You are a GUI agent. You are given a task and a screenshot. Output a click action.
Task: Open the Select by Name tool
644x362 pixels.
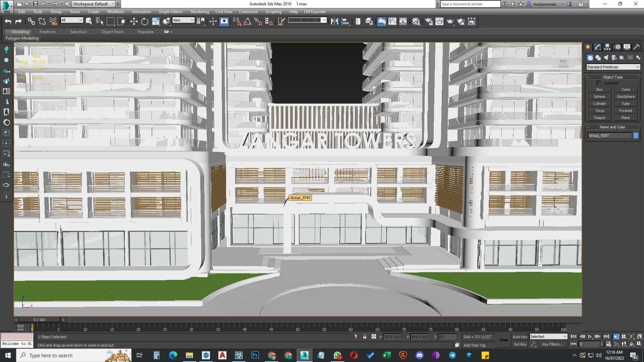(x=100, y=21)
